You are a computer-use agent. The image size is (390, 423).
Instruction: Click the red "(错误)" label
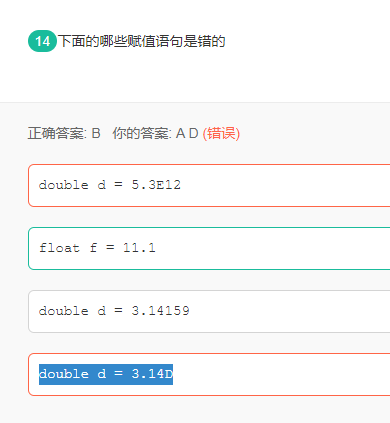click(221, 133)
